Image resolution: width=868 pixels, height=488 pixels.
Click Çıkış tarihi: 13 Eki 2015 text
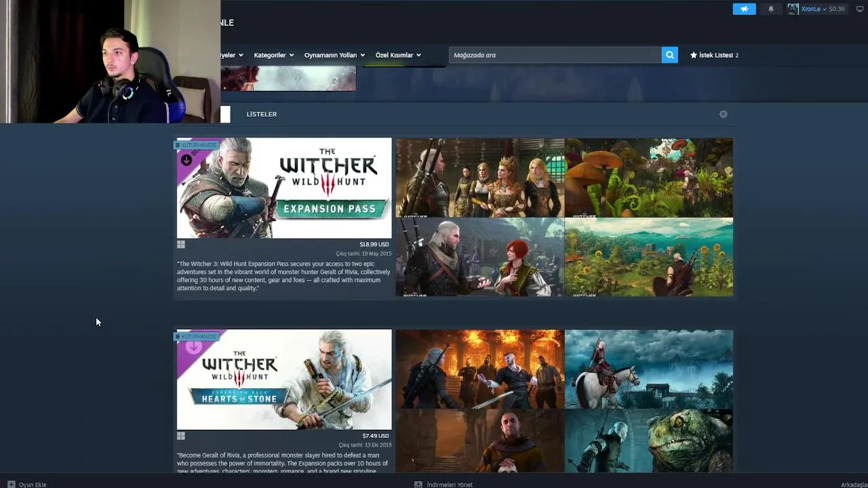click(365, 445)
